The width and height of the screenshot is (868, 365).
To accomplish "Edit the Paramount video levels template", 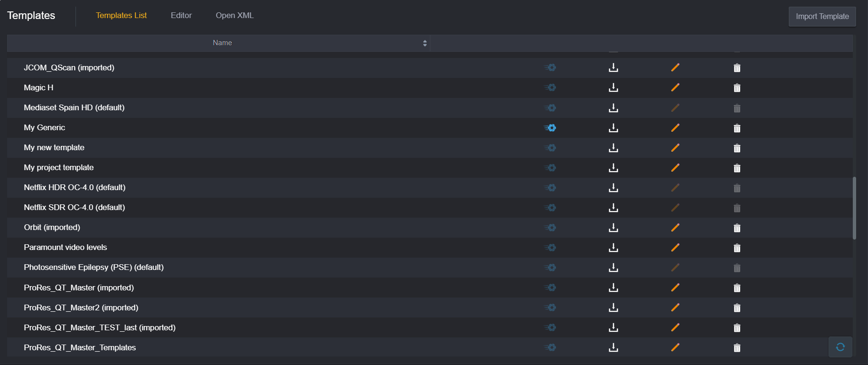I will pyautogui.click(x=675, y=248).
